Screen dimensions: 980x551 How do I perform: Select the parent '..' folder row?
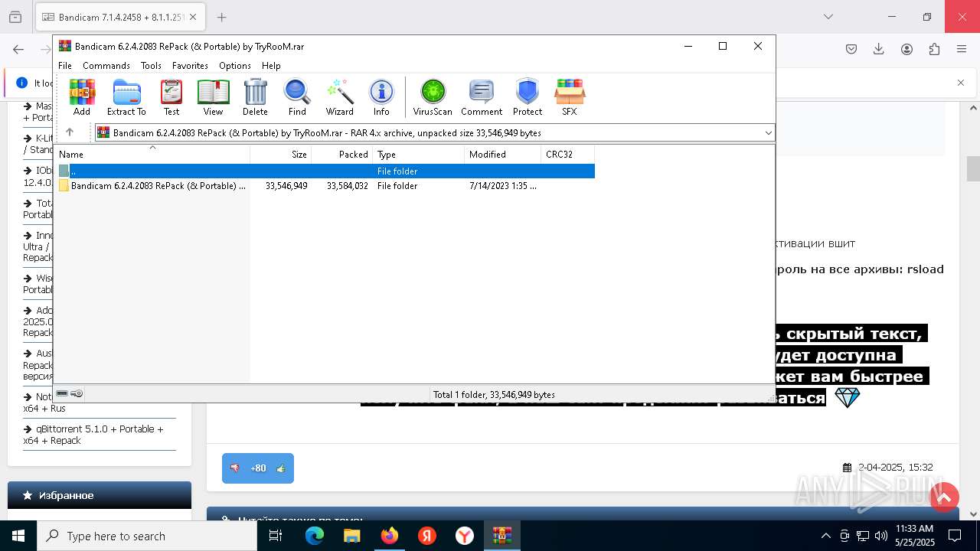pyautogui.click(x=325, y=171)
